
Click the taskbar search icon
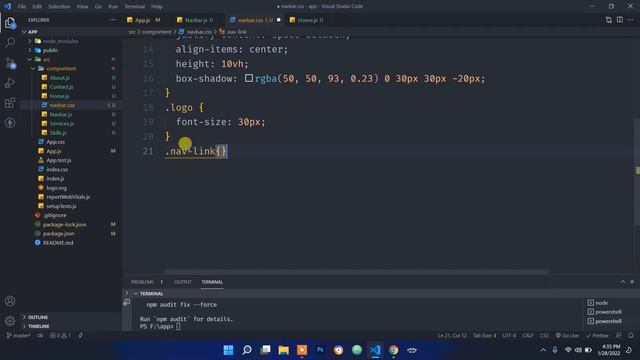(247, 350)
